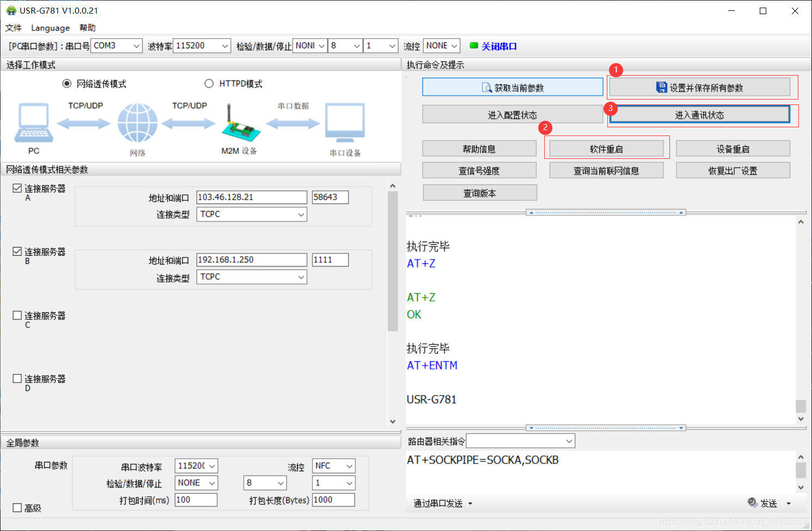This screenshot has width=812, height=531.
Task: Open server B 连接类型 TCPC dropdown
Action: point(252,277)
